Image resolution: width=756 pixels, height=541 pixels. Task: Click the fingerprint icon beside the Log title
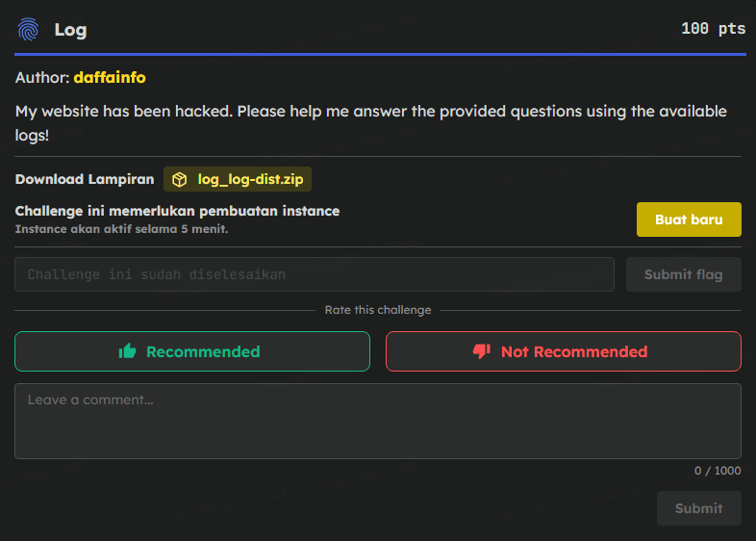point(29,29)
